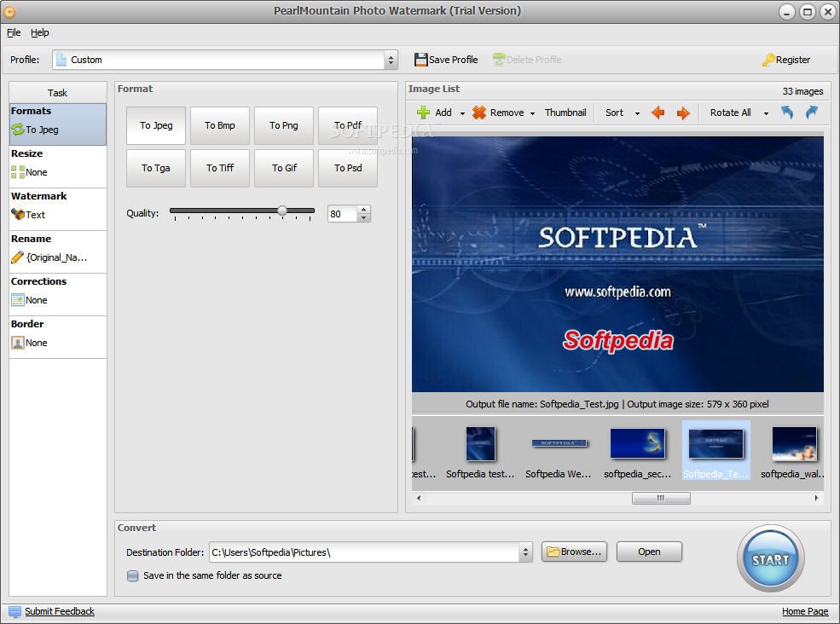The image size is (840, 624).
Task: Click the PearlMountain app icon in title bar
Action: coord(9,11)
